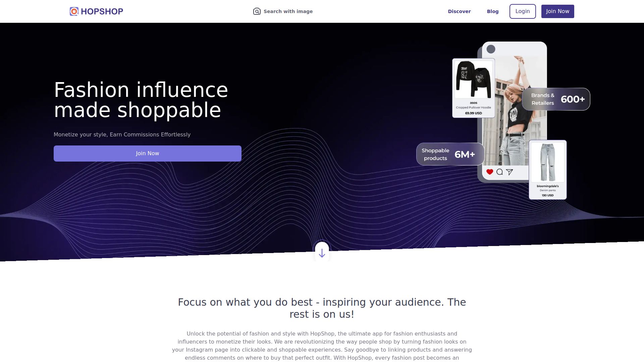This screenshot has height=362, width=644.
Task: Click the paper plane share icon
Action: 509,172
